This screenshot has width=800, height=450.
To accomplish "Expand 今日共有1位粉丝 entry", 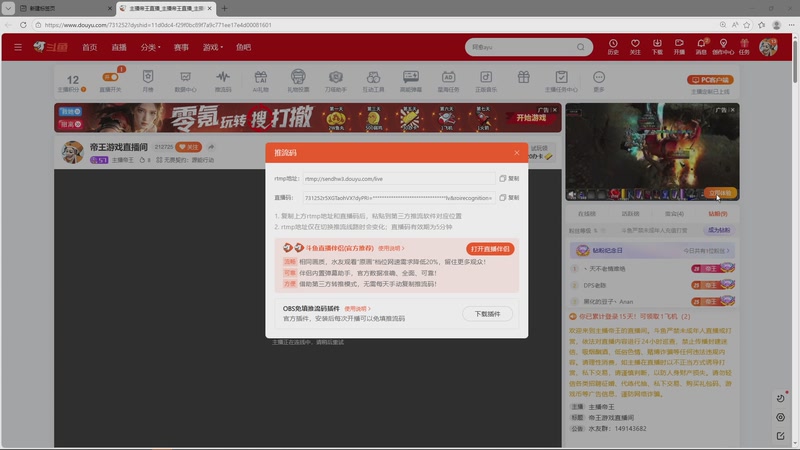I will coord(706,251).
